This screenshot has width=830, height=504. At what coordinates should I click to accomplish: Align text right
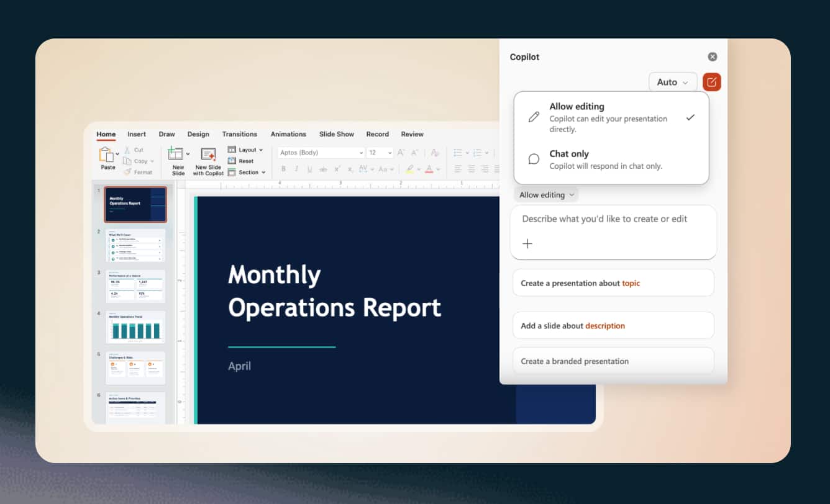pos(485,169)
